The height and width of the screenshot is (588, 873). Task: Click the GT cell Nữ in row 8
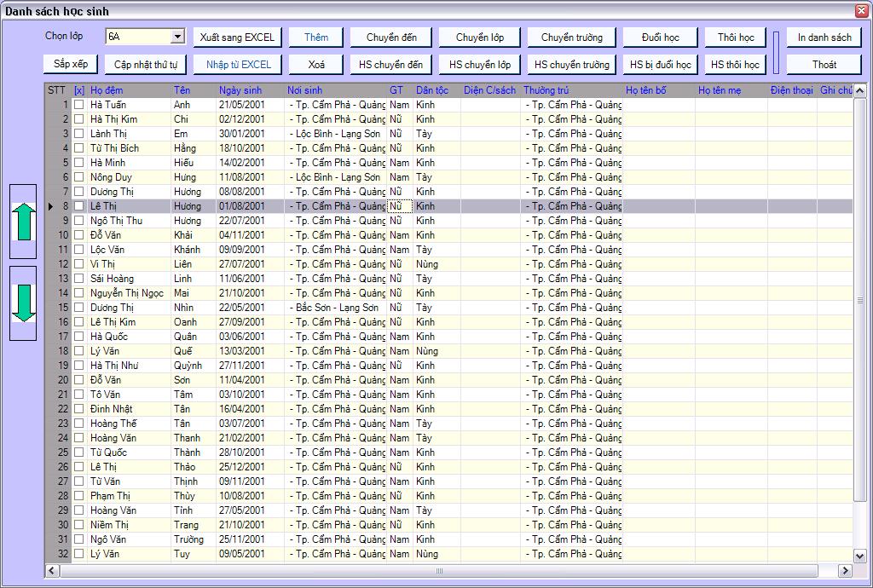pos(400,206)
